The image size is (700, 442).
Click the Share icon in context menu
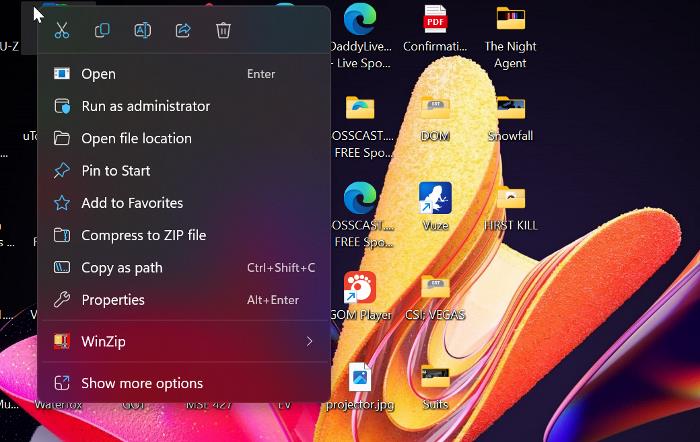[x=183, y=31]
